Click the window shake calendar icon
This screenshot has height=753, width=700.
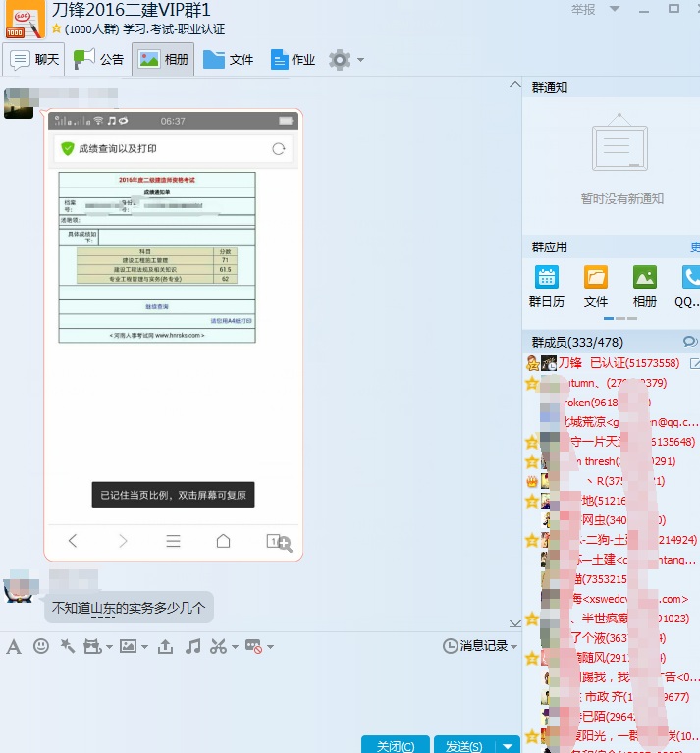tap(92, 646)
